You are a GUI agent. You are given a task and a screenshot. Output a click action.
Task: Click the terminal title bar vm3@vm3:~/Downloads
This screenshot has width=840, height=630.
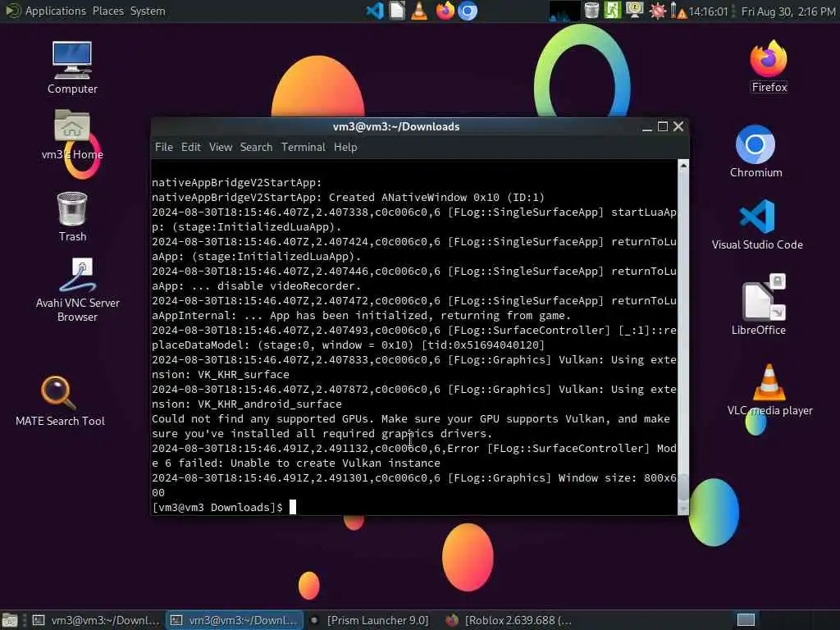click(396, 126)
